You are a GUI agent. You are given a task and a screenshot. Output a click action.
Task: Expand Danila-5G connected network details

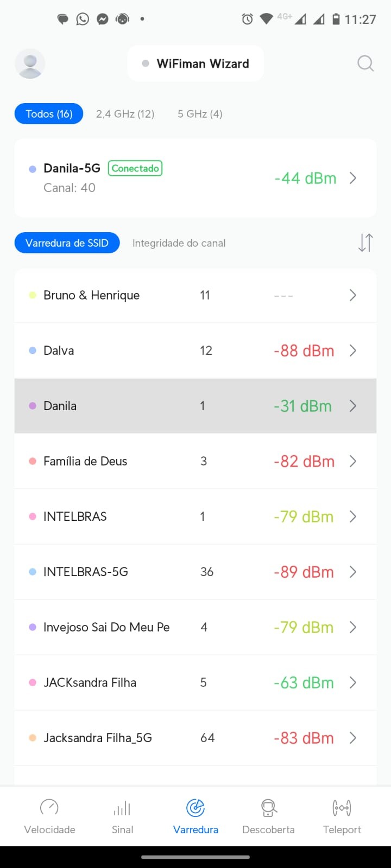point(353,178)
